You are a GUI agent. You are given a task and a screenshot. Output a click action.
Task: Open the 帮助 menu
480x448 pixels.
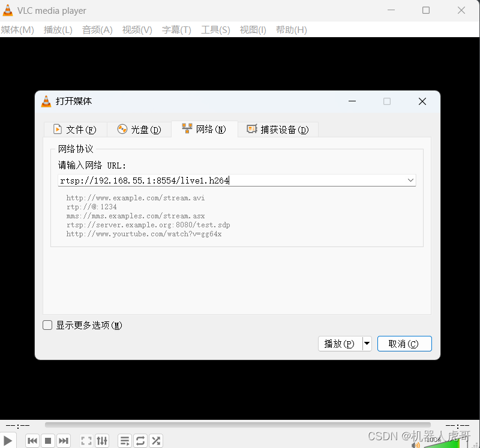292,29
